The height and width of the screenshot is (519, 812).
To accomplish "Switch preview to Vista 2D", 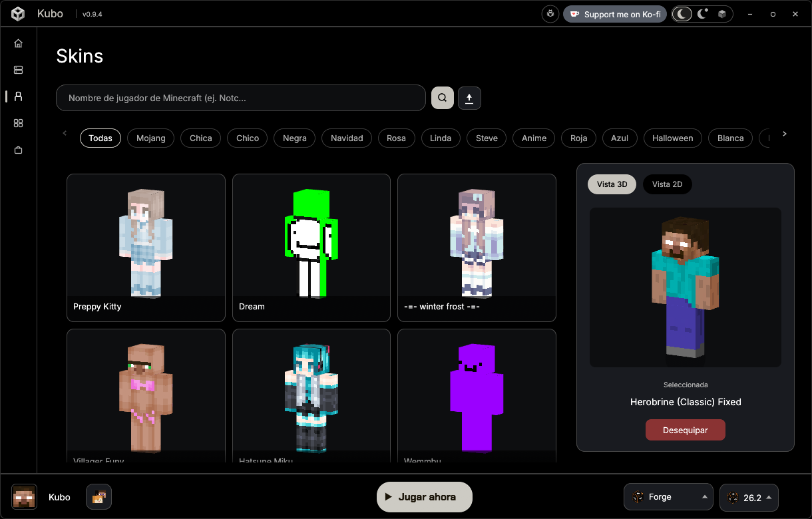I will pos(668,184).
